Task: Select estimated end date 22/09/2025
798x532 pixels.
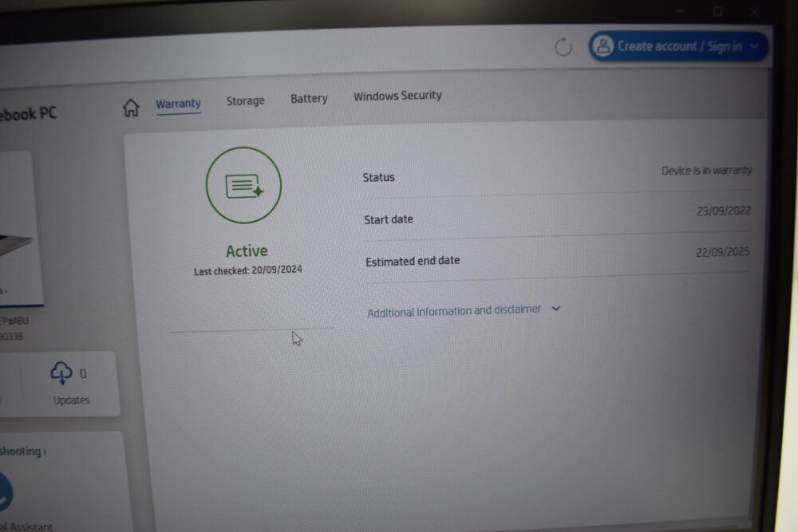Action: [x=723, y=252]
